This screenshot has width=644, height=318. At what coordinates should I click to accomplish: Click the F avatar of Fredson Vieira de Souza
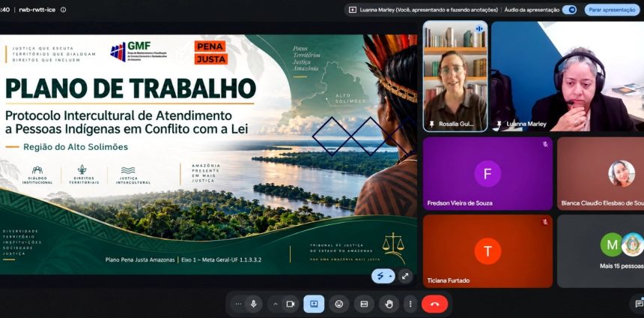487,173
